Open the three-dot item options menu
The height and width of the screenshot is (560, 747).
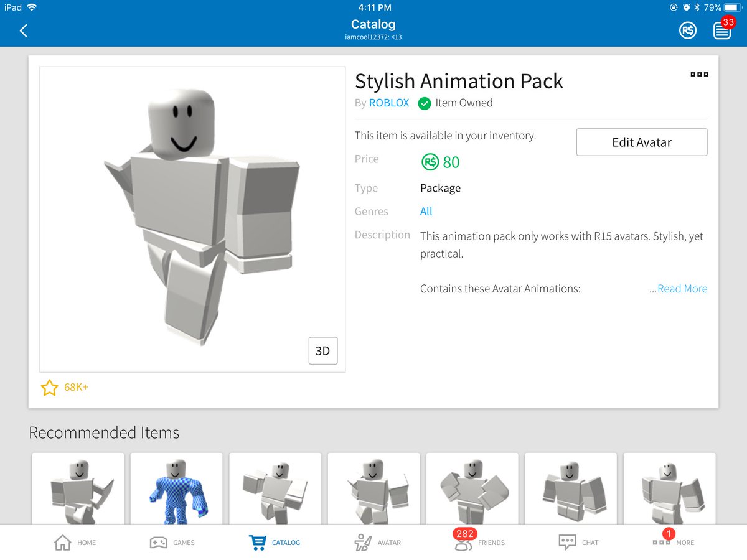699,75
